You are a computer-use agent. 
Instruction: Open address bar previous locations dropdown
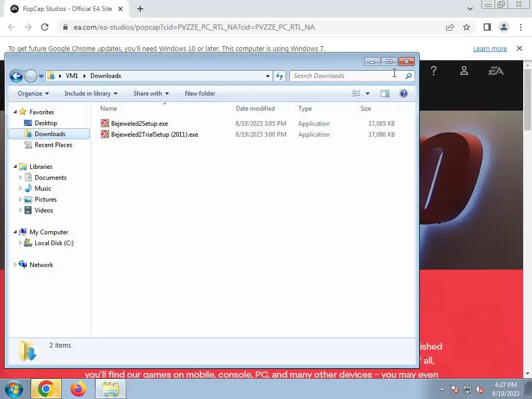pyautogui.click(x=268, y=76)
